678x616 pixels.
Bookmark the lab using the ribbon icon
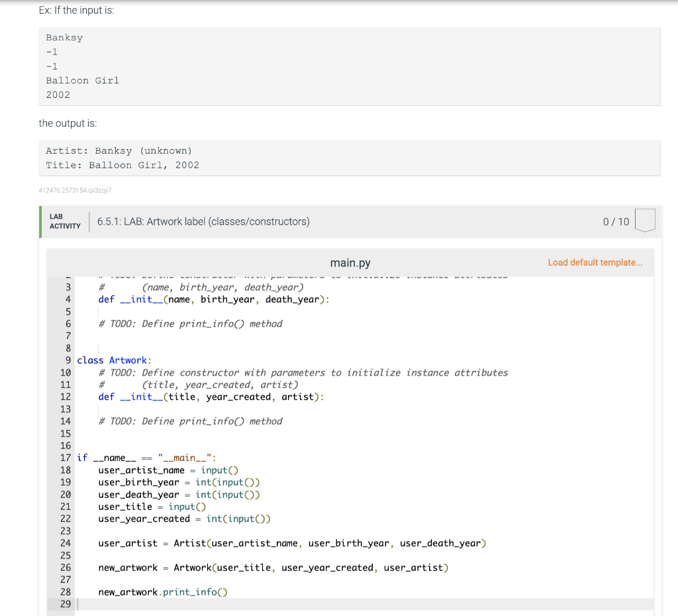[645, 220]
